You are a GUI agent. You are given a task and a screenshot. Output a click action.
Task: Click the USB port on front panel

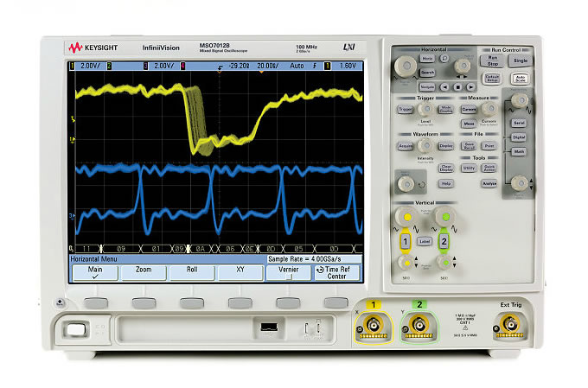[269, 328]
